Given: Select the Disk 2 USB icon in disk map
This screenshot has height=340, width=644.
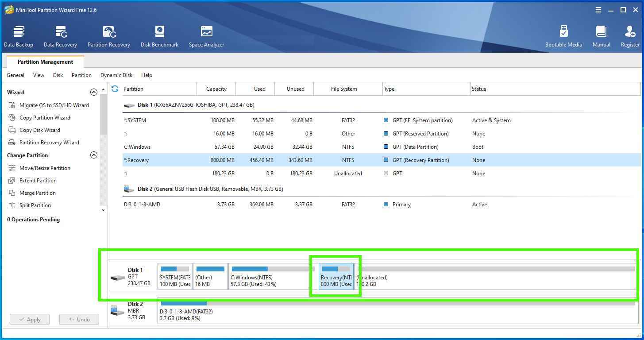Looking at the screenshot, I should 117,311.
